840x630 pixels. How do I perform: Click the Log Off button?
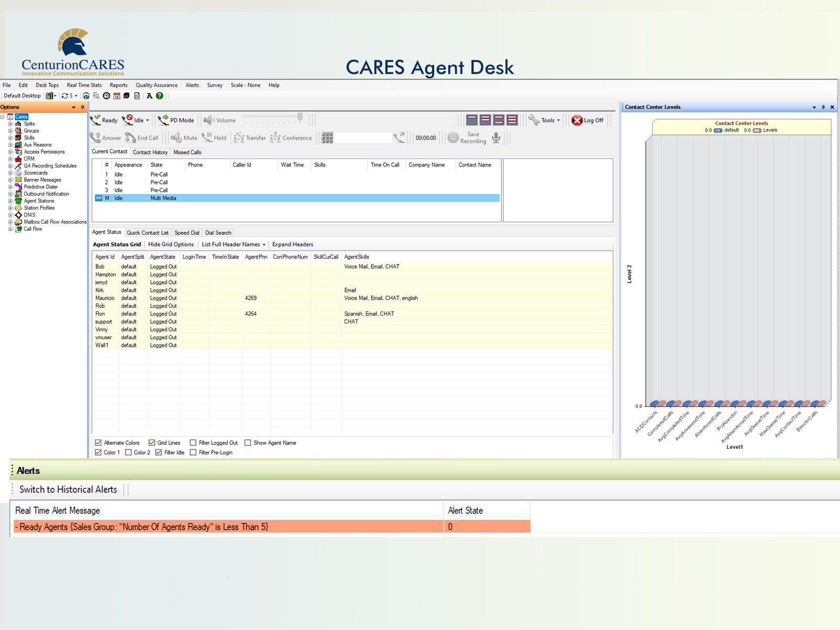click(x=587, y=120)
